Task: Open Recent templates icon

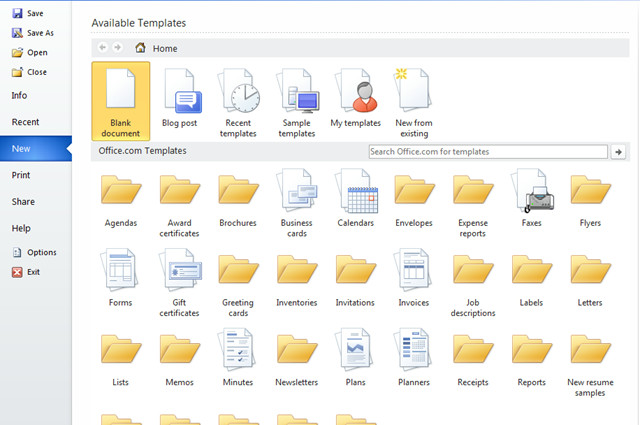Action: [238, 100]
